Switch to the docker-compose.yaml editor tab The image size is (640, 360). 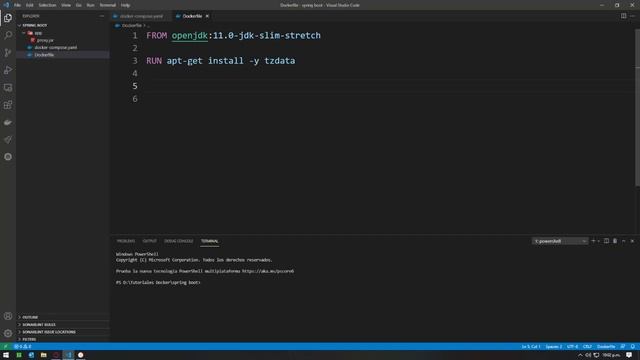(x=141, y=16)
